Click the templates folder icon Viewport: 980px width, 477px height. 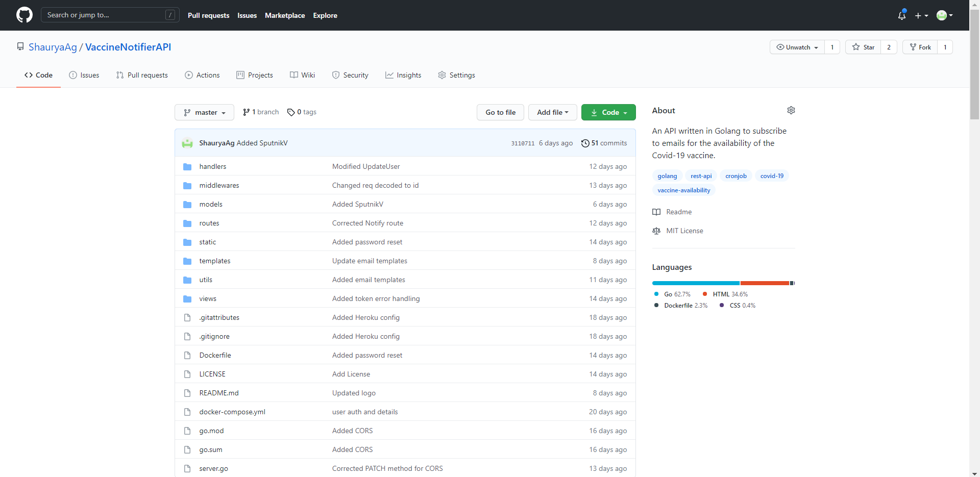coord(187,261)
